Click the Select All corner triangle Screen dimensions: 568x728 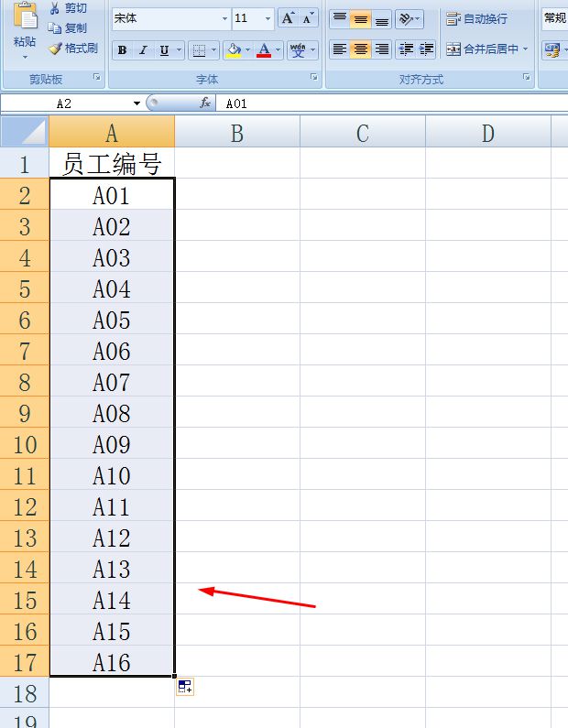click(x=24, y=132)
